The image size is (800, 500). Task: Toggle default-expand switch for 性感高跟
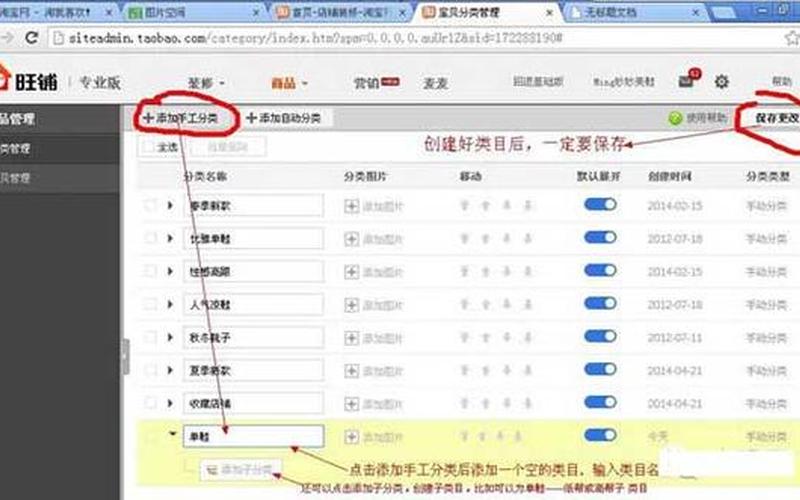[x=600, y=270]
